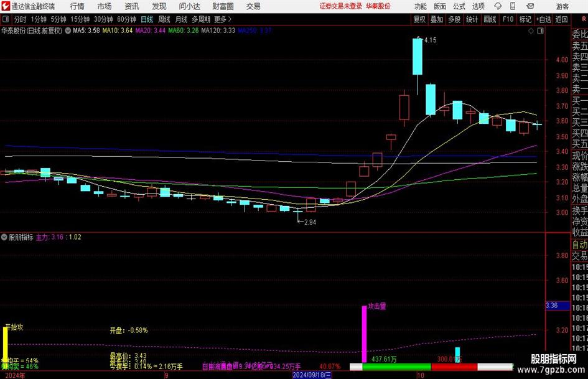Viewport: 588px width, 379px height.
Task: Open the 市场 menu
Action: point(105,6)
